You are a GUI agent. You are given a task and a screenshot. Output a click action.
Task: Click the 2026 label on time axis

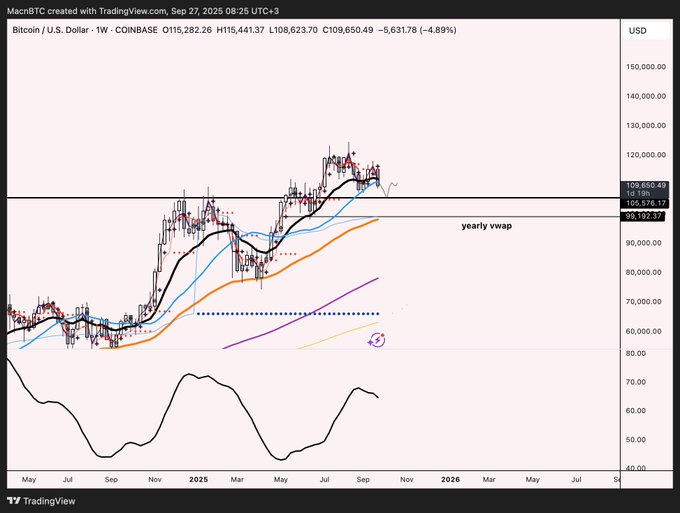coord(450,480)
